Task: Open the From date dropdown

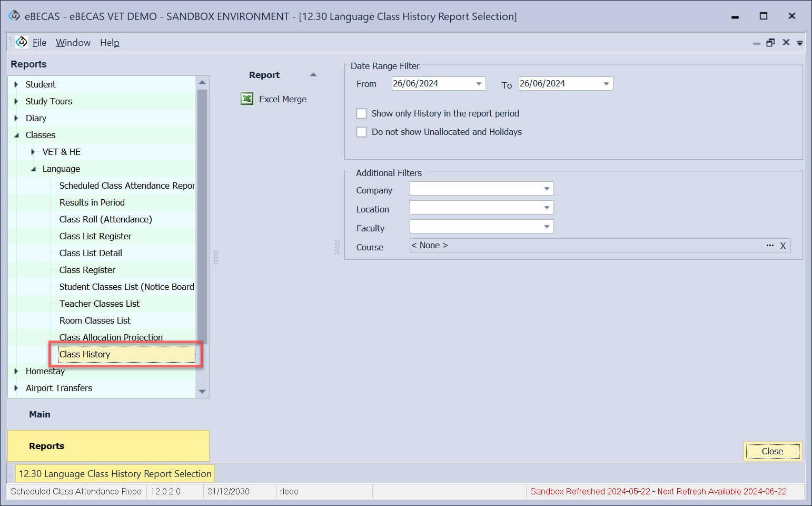Action: (479, 84)
